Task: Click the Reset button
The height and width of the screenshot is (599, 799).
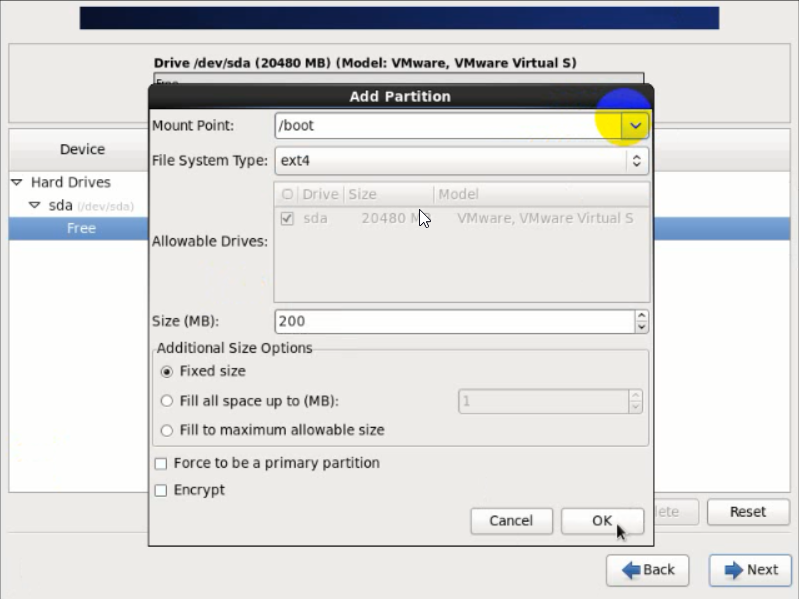Action: point(748,512)
